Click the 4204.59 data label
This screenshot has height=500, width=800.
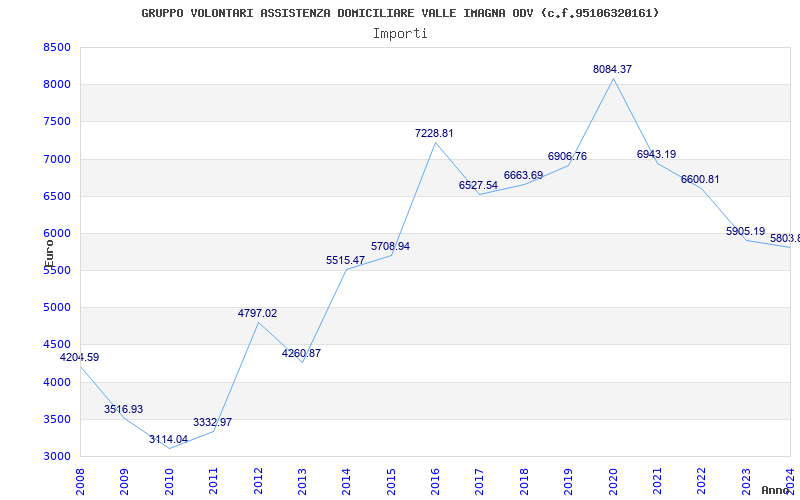pyautogui.click(x=80, y=358)
